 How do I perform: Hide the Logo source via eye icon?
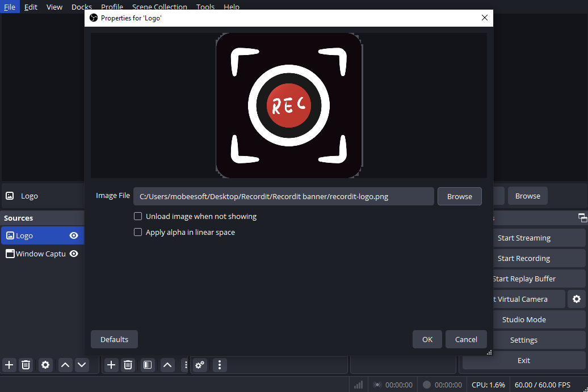point(74,235)
